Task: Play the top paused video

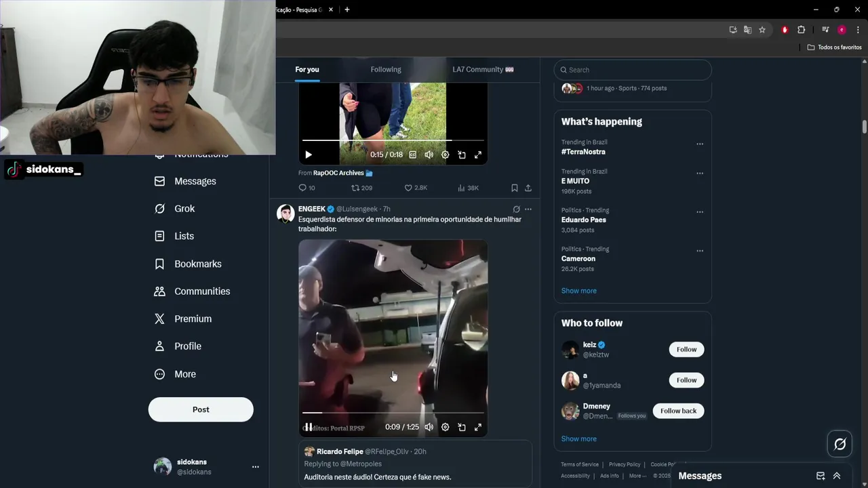Action: 309,155
